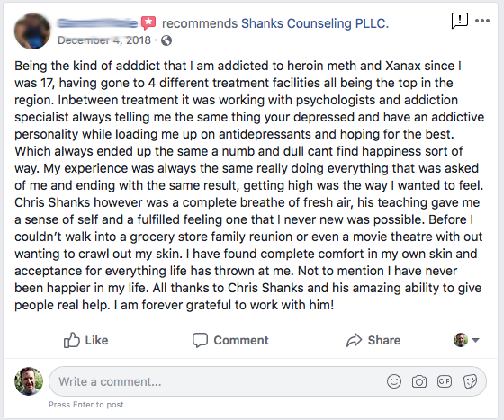Click the recommendation star badge icon

(x=148, y=23)
